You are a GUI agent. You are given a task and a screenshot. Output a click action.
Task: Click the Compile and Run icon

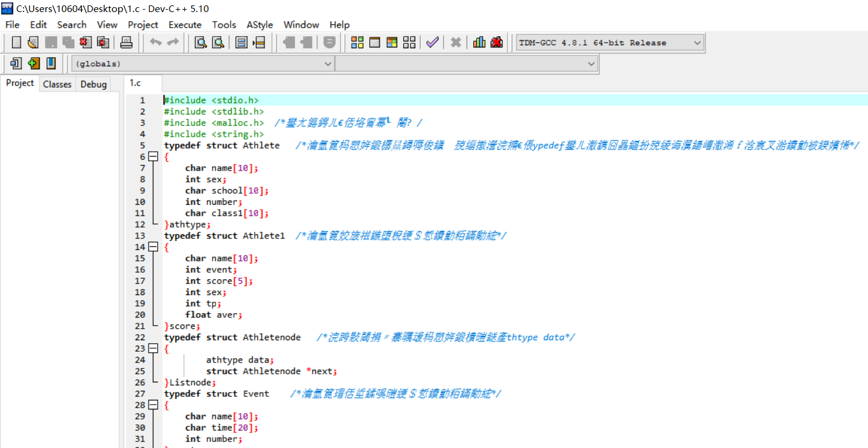point(391,42)
